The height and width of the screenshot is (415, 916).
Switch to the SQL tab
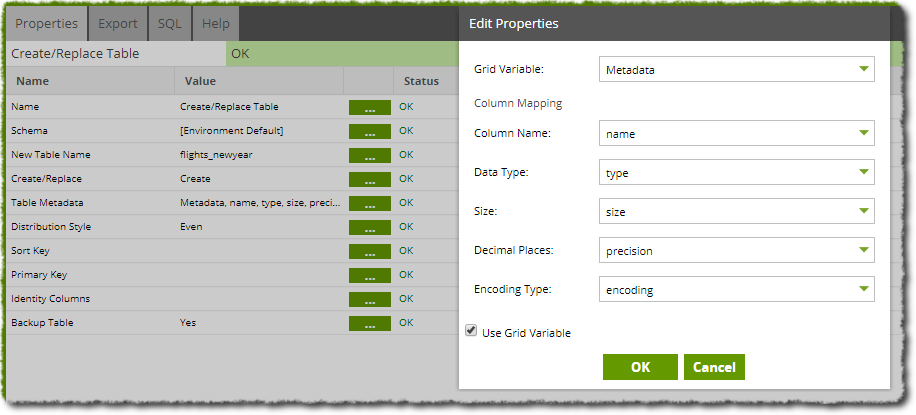click(169, 24)
